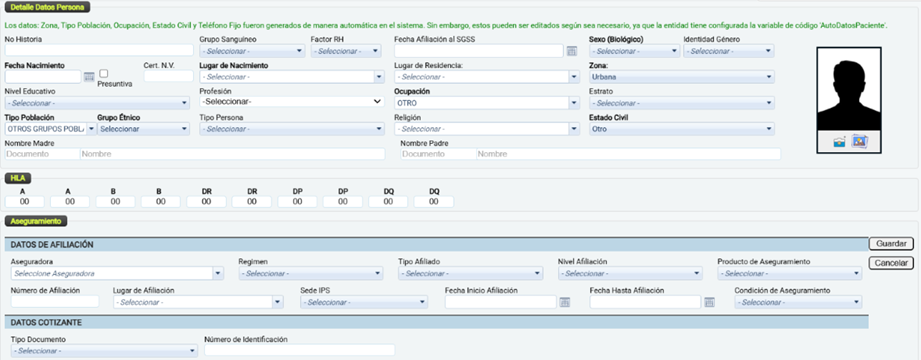This screenshot has height=360, width=921.
Task: Focus Nombre Madre Documento field
Action: [x=42, y=154]
